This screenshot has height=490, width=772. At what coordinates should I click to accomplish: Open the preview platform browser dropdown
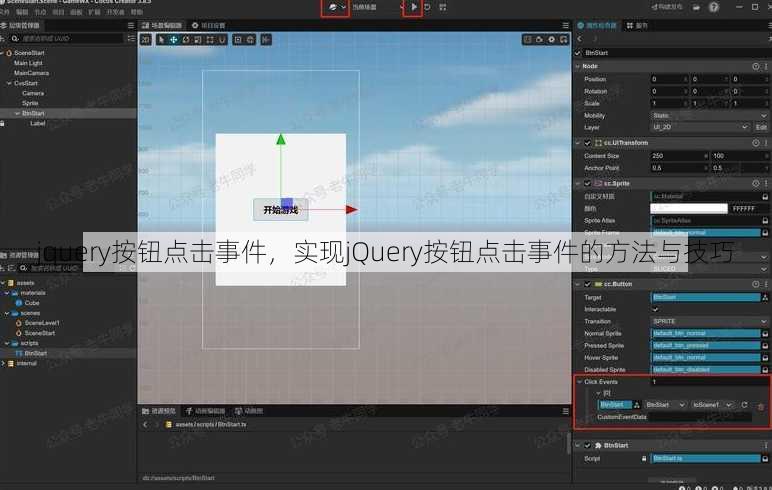337,7
